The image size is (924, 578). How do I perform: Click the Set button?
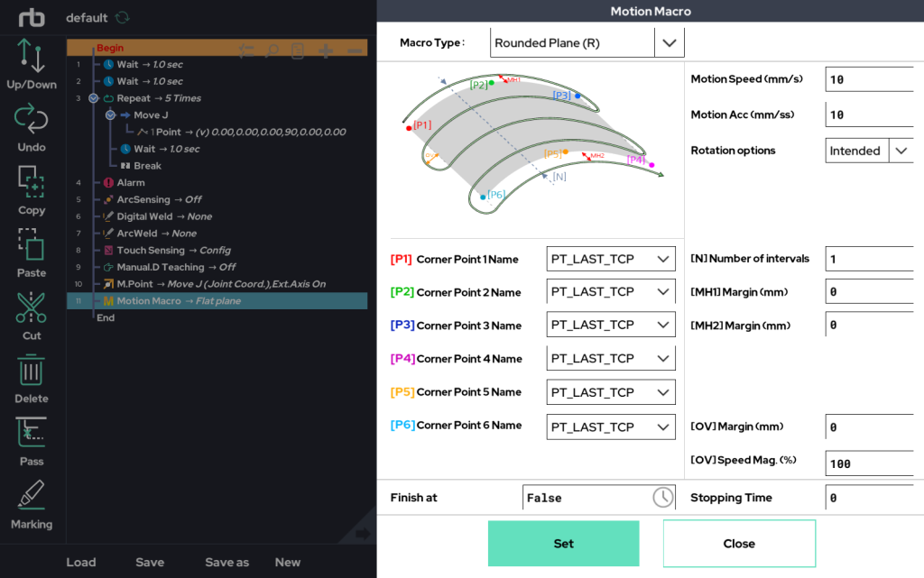(x=563, y=543)
